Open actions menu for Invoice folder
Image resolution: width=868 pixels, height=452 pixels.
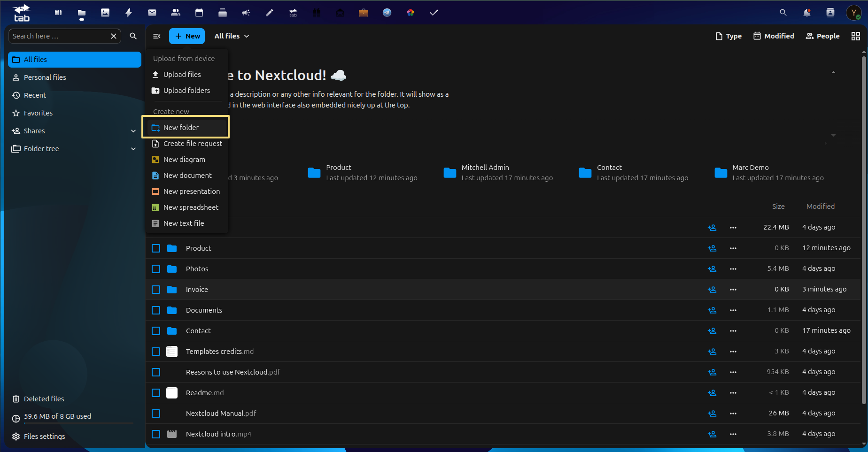click(733, 290)
